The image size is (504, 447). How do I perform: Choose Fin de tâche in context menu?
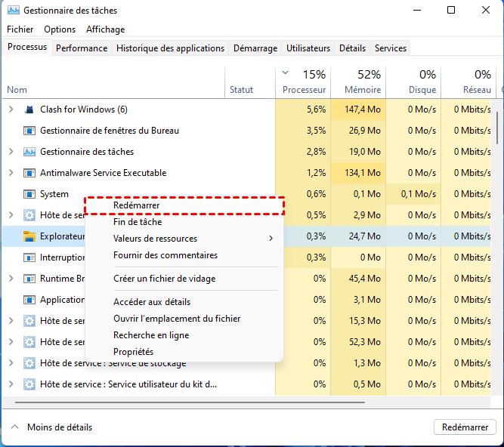184,222
